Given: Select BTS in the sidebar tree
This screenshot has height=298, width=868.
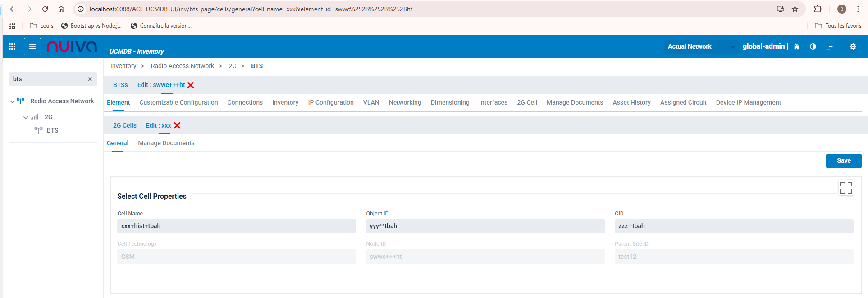Looking at the screenshot, I should coord(52,130).
